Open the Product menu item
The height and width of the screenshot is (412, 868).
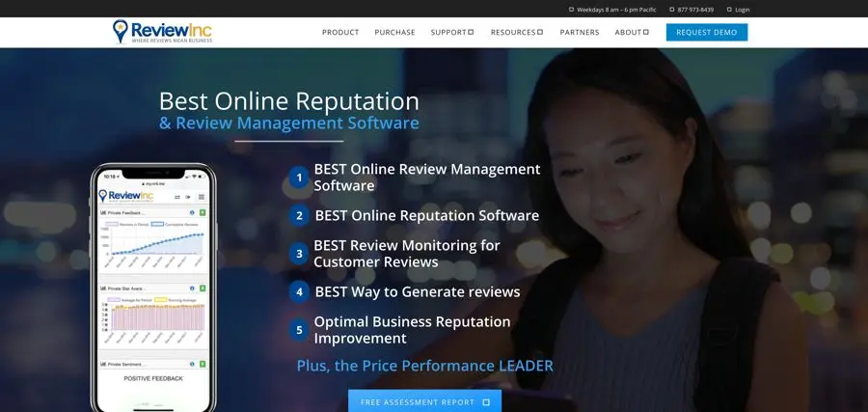(x=340, y=33)
